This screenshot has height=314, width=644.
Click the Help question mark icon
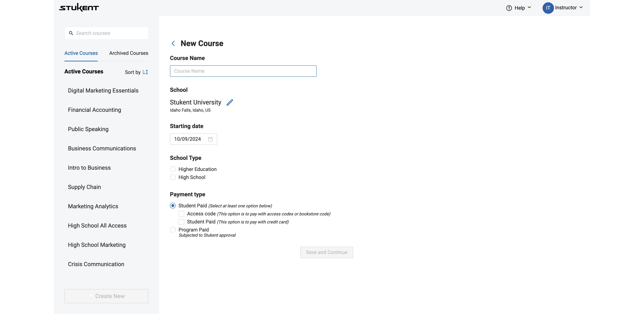(x=509, y=8)
